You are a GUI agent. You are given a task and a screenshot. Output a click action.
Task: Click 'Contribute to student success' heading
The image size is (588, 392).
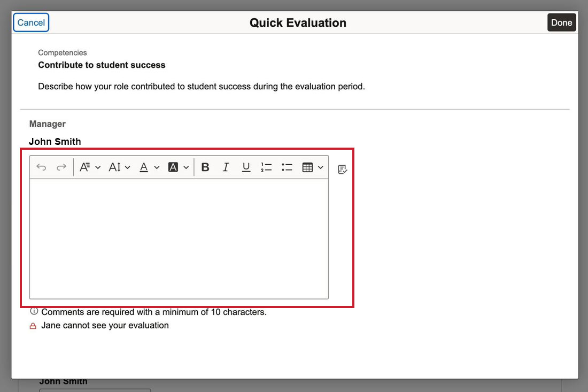pos(102,65)
